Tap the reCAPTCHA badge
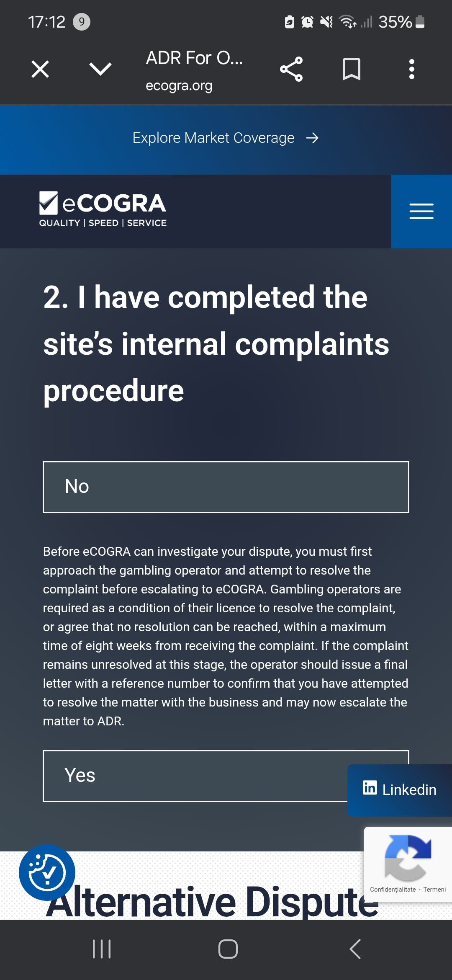 tap(408, 859)
